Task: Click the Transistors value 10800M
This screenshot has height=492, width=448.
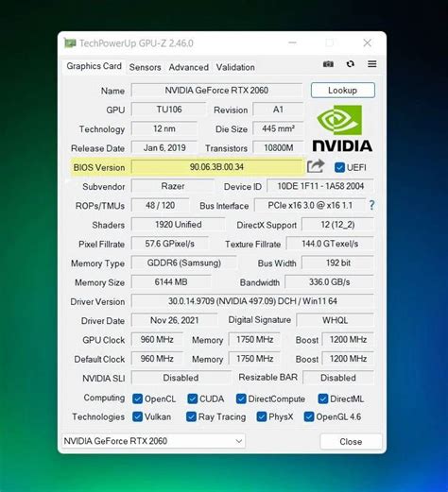Action: [278, 148]
